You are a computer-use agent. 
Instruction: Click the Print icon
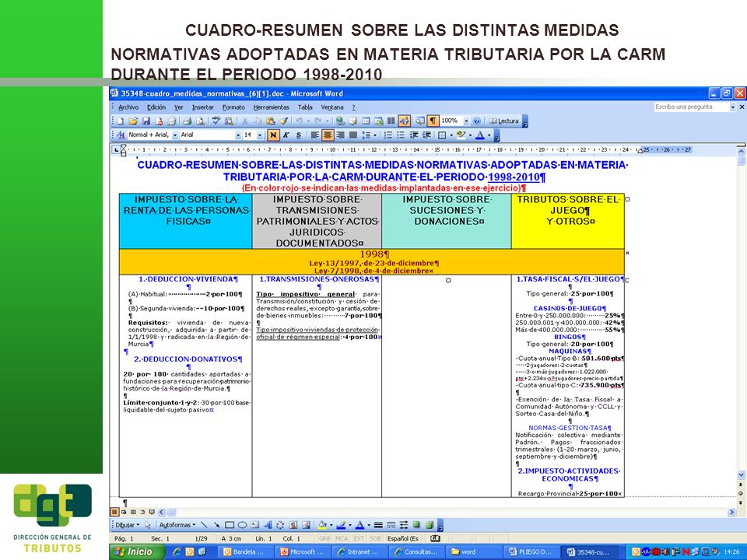coord(188,121)
